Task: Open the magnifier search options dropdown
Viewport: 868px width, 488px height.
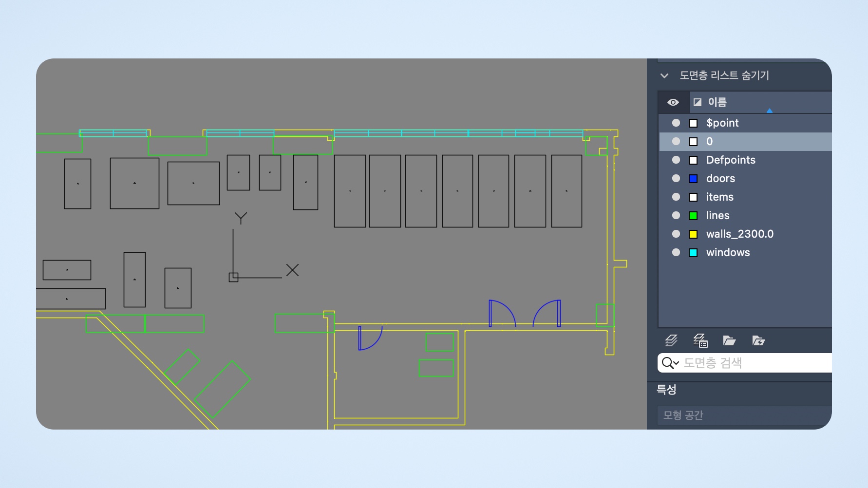Action: [670, 363]
